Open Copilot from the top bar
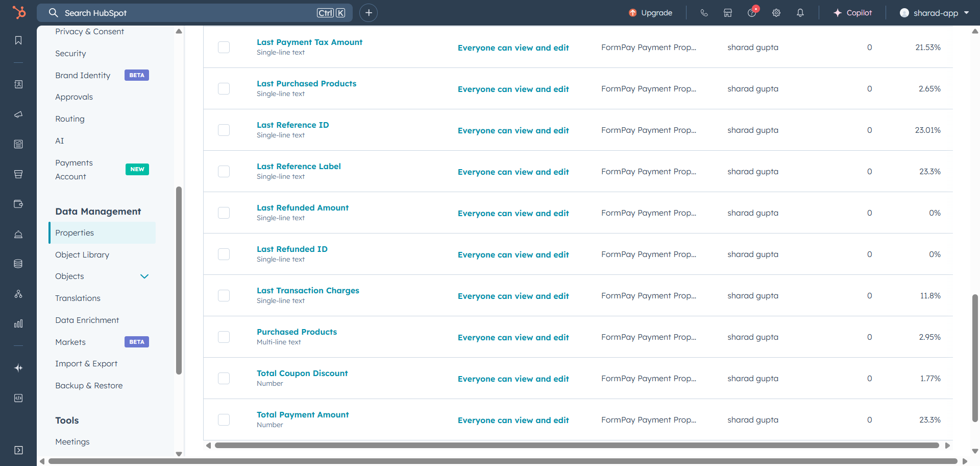 852,13
